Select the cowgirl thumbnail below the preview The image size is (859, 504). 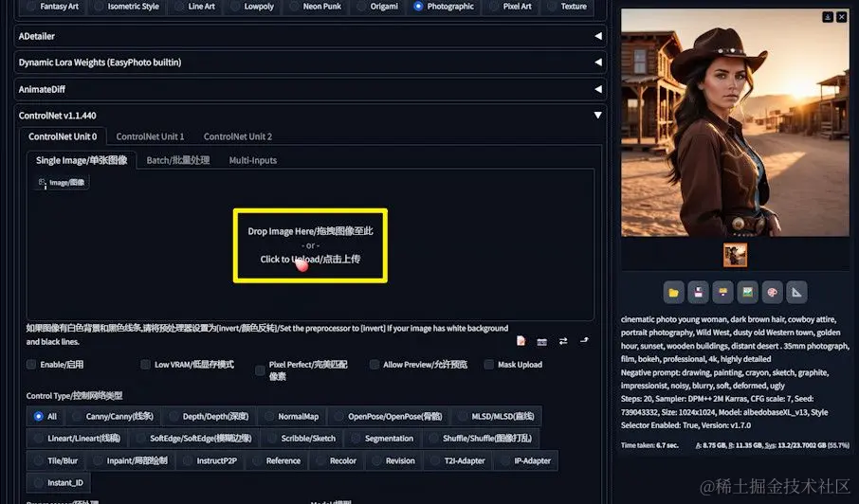735,255
